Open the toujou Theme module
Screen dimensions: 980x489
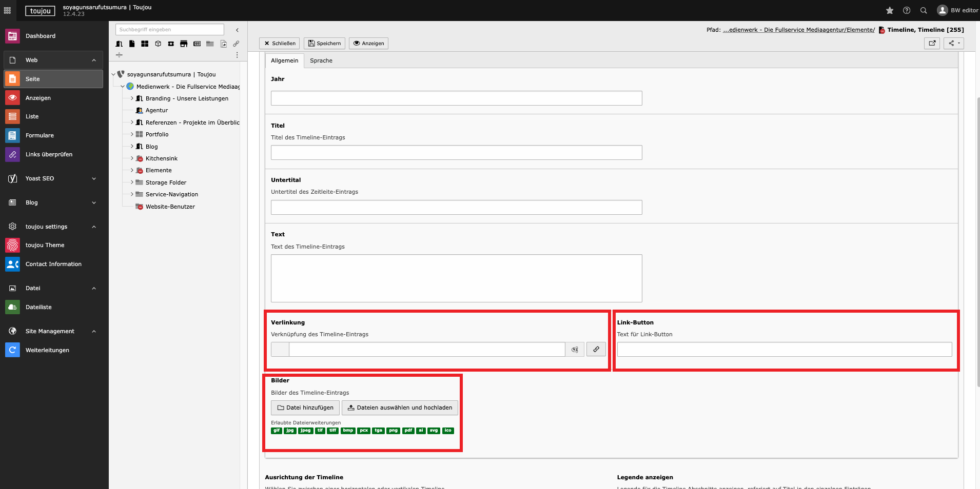[x=45, y=245]
